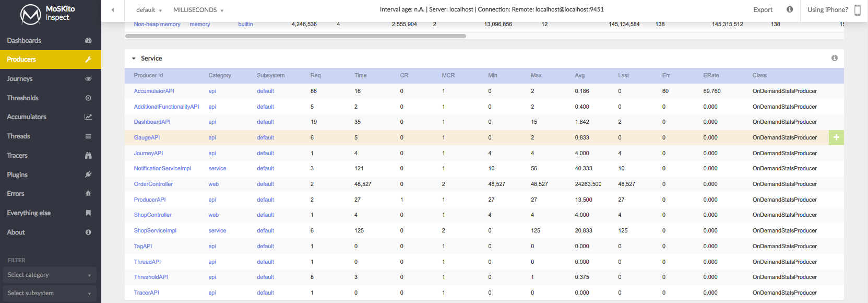
Task: Click the Accumulators chart icon
Action: click(x=88, y=117)
